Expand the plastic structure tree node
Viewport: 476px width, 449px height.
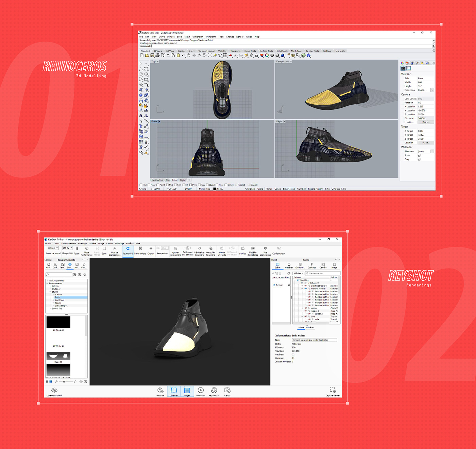pos(302,286)
